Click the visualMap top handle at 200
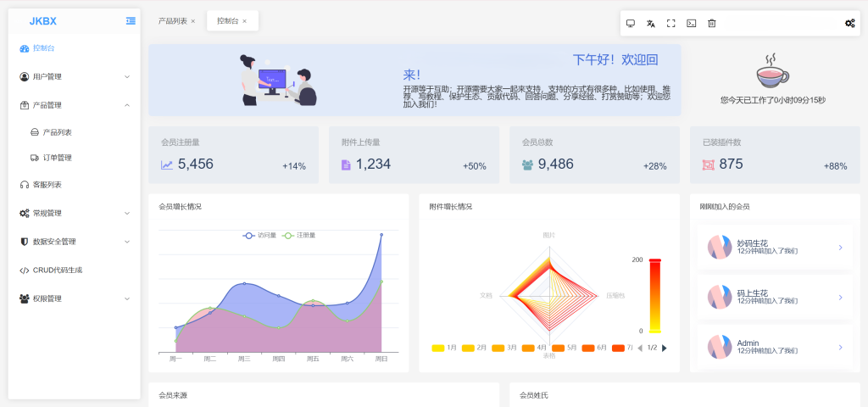 pyautogui.click(x=655, y=260)
